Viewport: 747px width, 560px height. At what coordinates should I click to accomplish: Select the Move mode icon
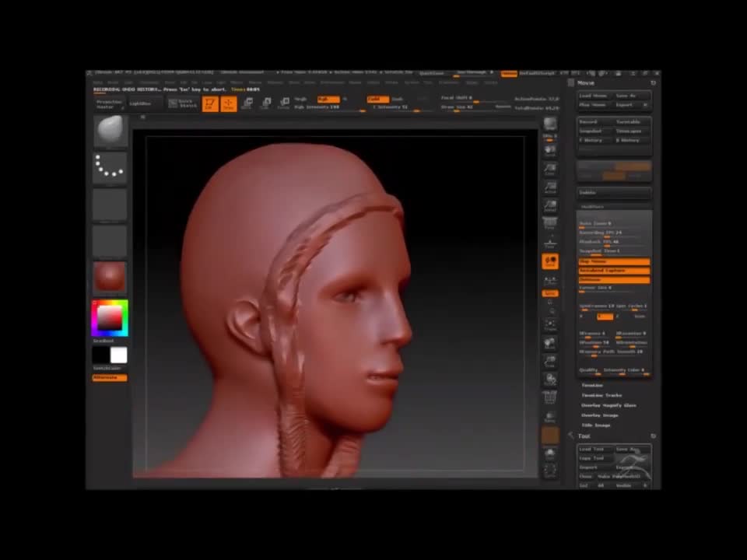click(247, 103)
